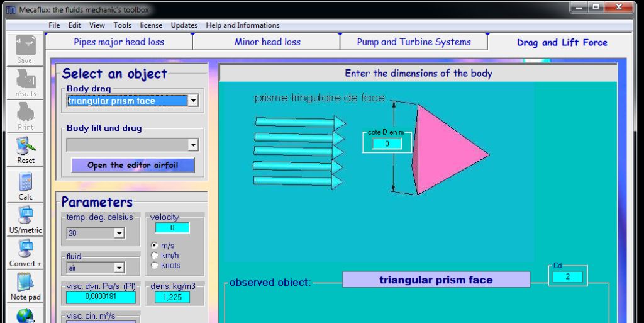The width and height of the screenshot is (644, 323).
Task: Go to Pump and Turbine Systems tab
Action: pos(413,42)
